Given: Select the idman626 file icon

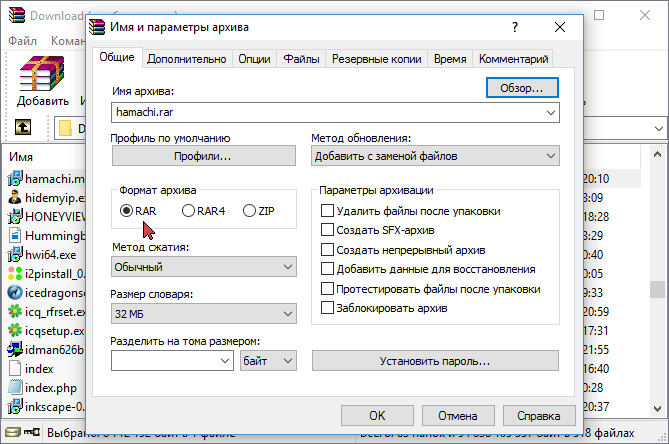Looking at the screenshot, I should click(15, 350).
